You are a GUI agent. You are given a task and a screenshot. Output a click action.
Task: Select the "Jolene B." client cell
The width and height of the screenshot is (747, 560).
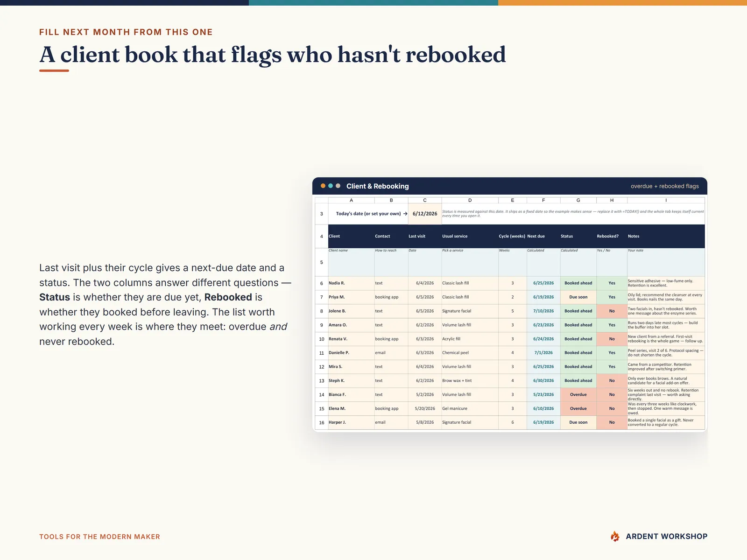click(x=351, y=311)
